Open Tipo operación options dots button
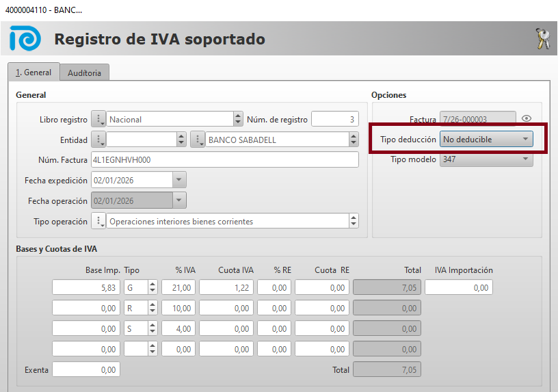 (x=99, y=221)
